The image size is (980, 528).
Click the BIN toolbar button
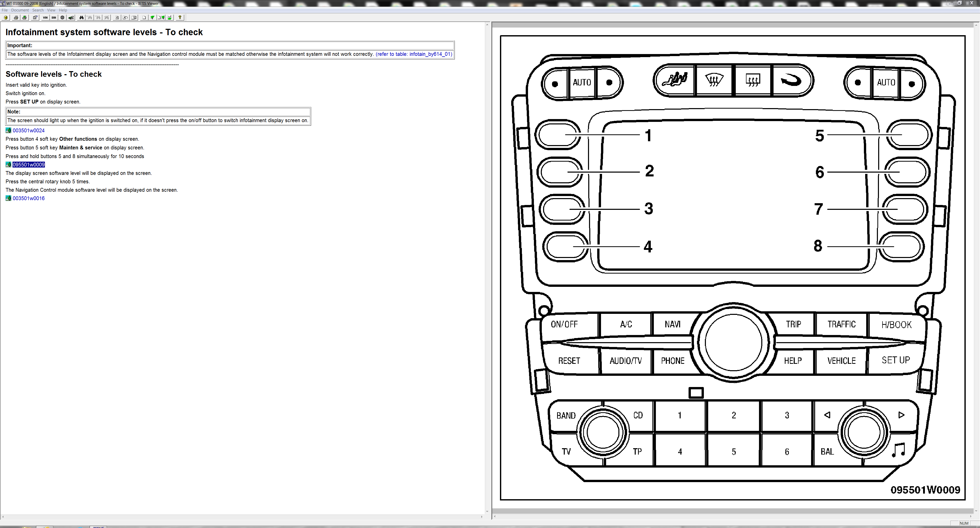pyautogui.click(x=54, y=18)
